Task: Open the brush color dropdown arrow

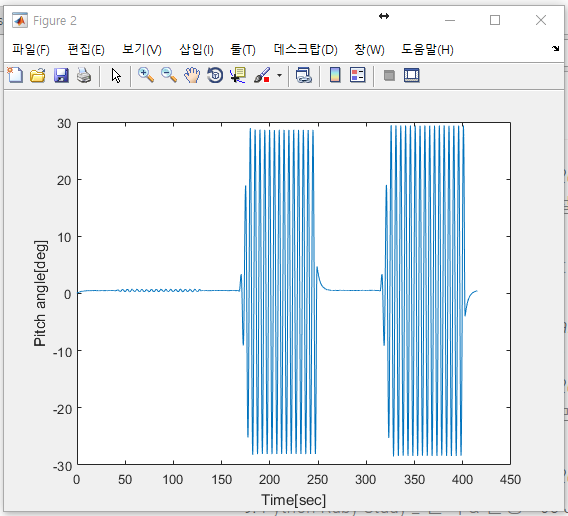Action: [279, 75]
